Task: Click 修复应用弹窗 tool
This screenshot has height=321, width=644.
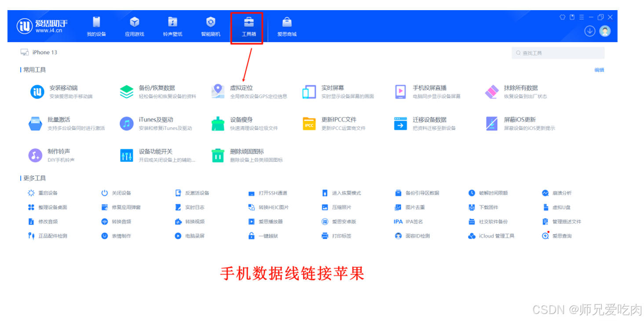Action: (x=121, y=207)
